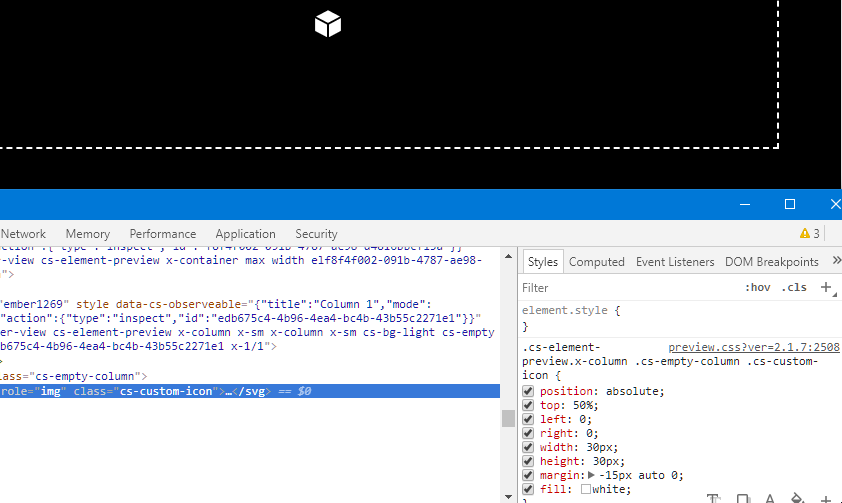This screenshot has width=842, height=503.
Task: Open the background-color paint bucket icon
Action: 797,498
